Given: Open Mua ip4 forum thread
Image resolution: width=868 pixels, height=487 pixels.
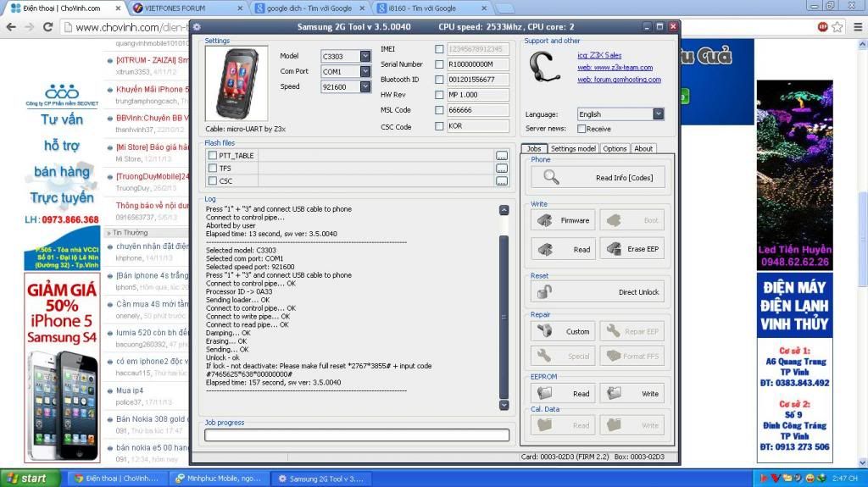Looking at the screenshot, I should click(130, 390).
